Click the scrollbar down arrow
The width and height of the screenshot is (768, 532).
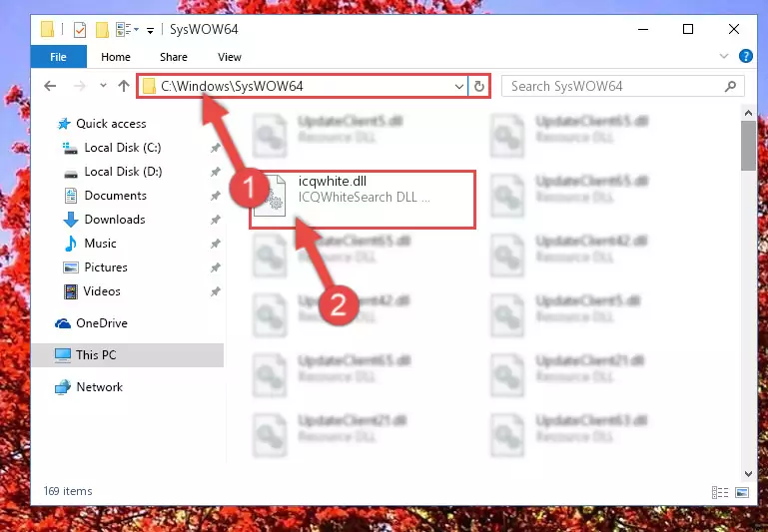pos(748,473)
